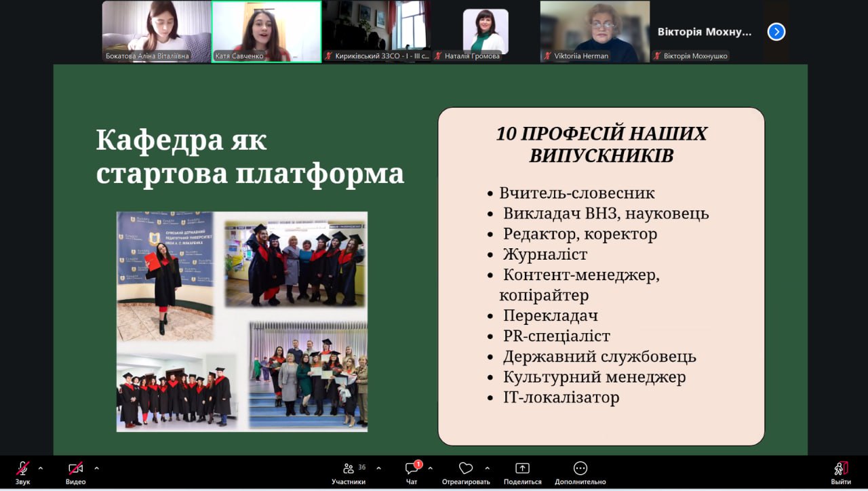Expand audio options arrow beside Звук
This screenshot has height=491, width=868.
pos(41,468)
